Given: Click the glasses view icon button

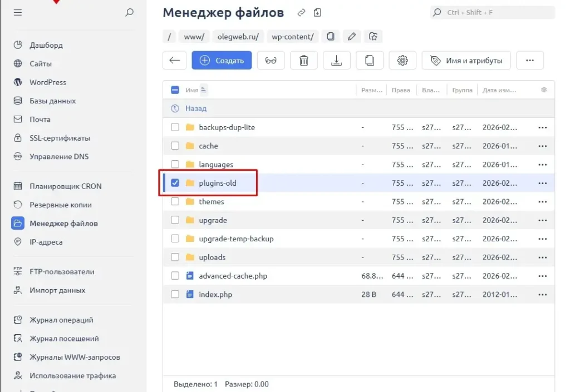Looking at the screenshot, I should coord(271,60).
